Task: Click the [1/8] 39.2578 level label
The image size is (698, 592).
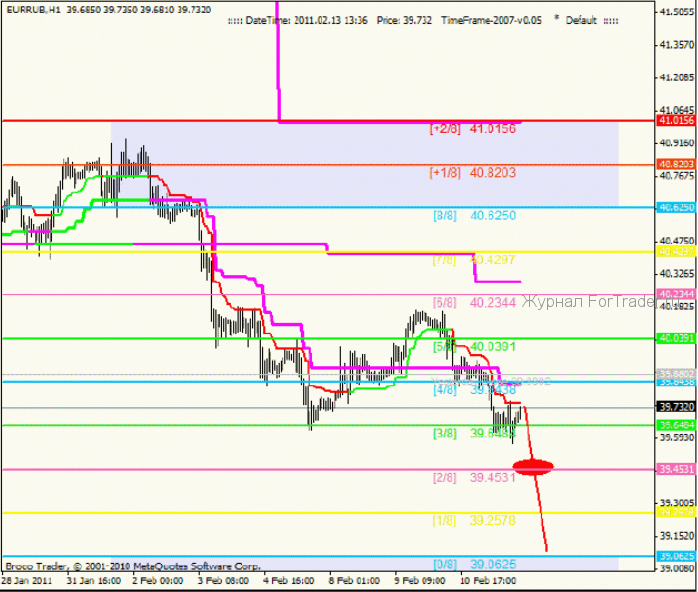Action: [475, 520]
